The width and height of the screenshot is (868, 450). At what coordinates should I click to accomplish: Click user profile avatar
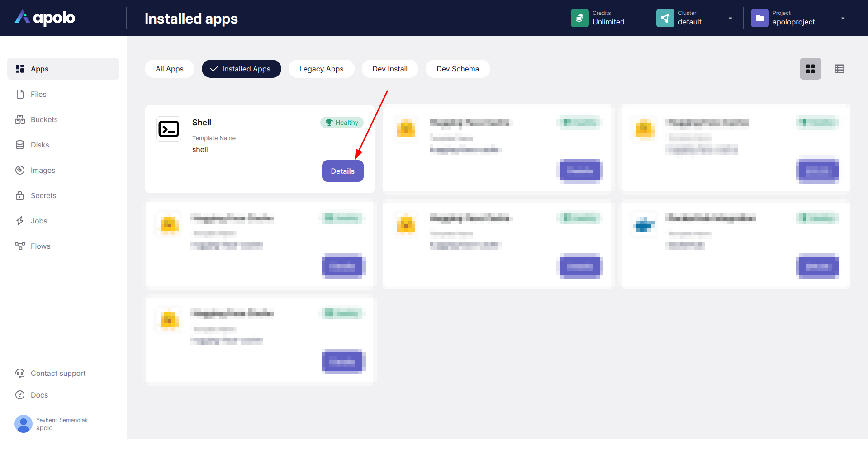pyautogui.click(x=24, y=424)
